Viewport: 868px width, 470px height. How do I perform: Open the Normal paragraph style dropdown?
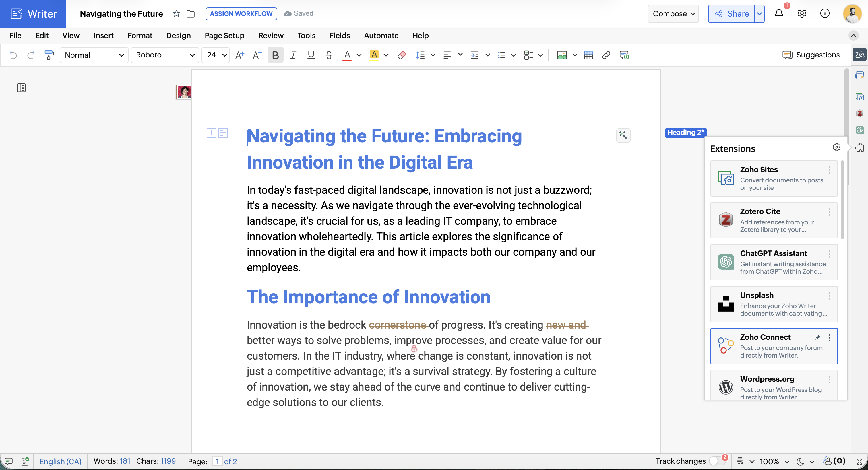(x=94, y=55)
